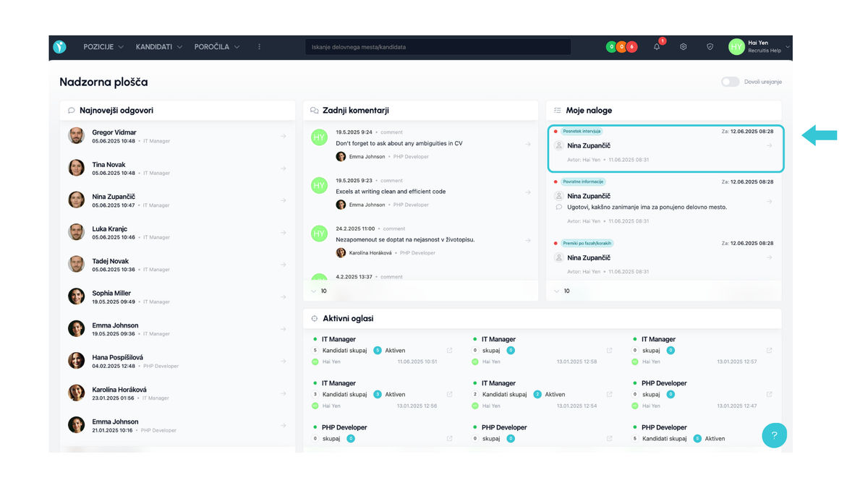This screenshot has height=488, width=868.
Task: Open Tina Novak's response row arrow
Action: pyautogui.click(x=283, y=168)
